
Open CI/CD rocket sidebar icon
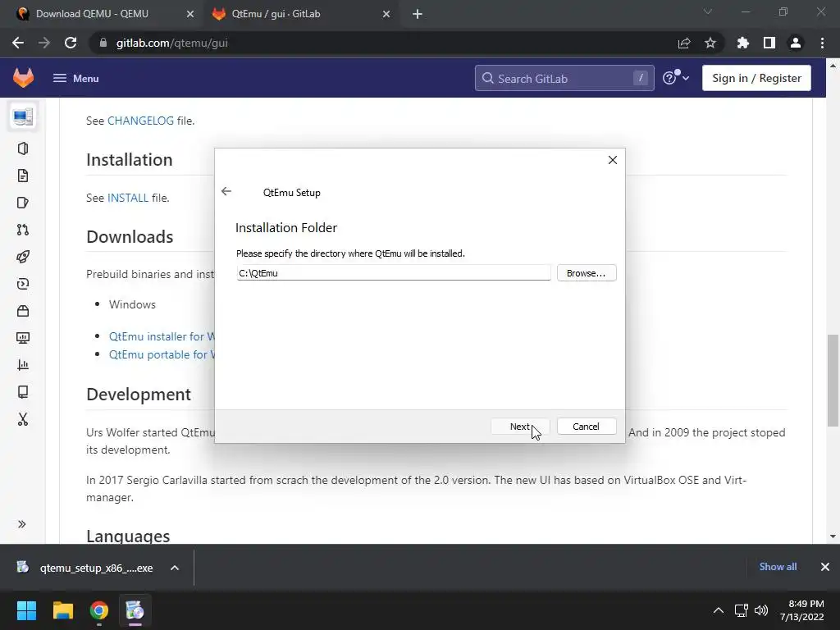[x=23, y=257]
